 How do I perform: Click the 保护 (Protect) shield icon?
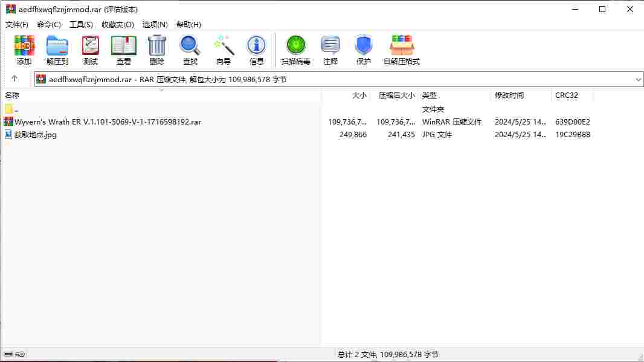pos(364,50)
